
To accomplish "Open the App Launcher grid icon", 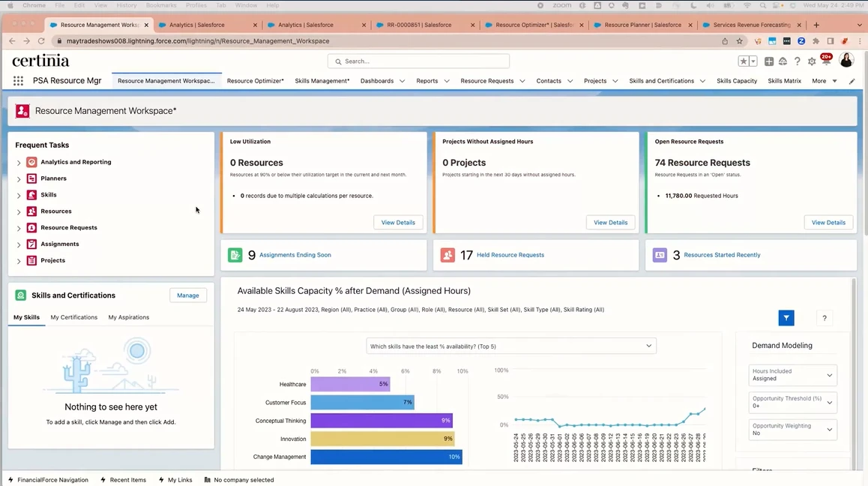I will [18, 80].
